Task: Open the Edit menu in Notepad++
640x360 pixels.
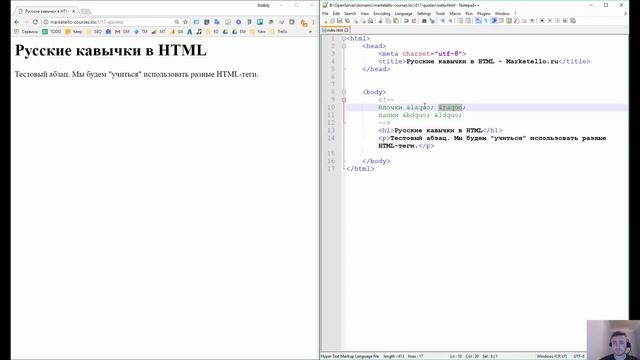Action: tap(336, 13)
